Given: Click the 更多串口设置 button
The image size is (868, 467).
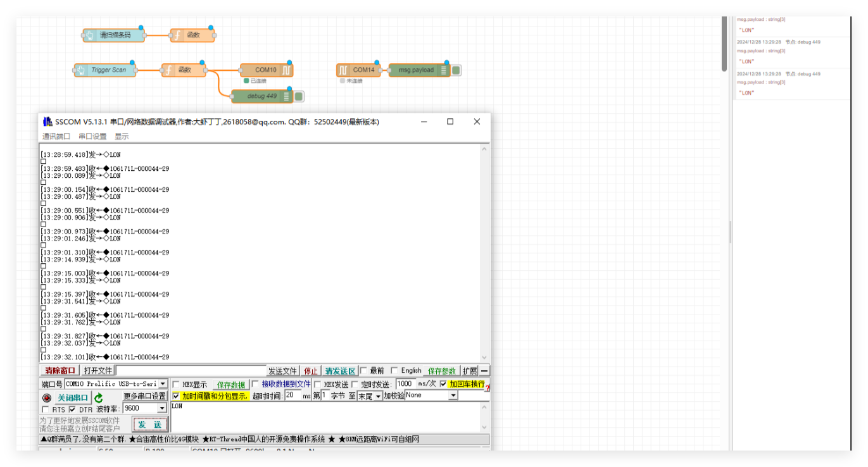Looking at the screenshot, I should point(144,396).
